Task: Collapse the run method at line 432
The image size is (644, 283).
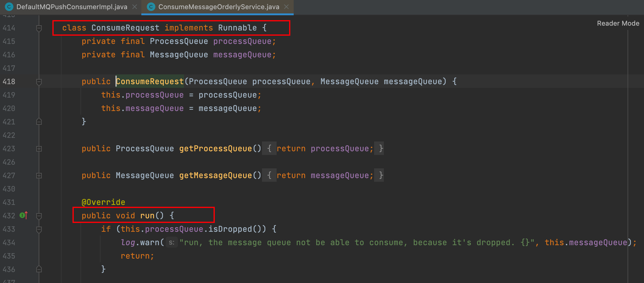Action: point(39,216)
